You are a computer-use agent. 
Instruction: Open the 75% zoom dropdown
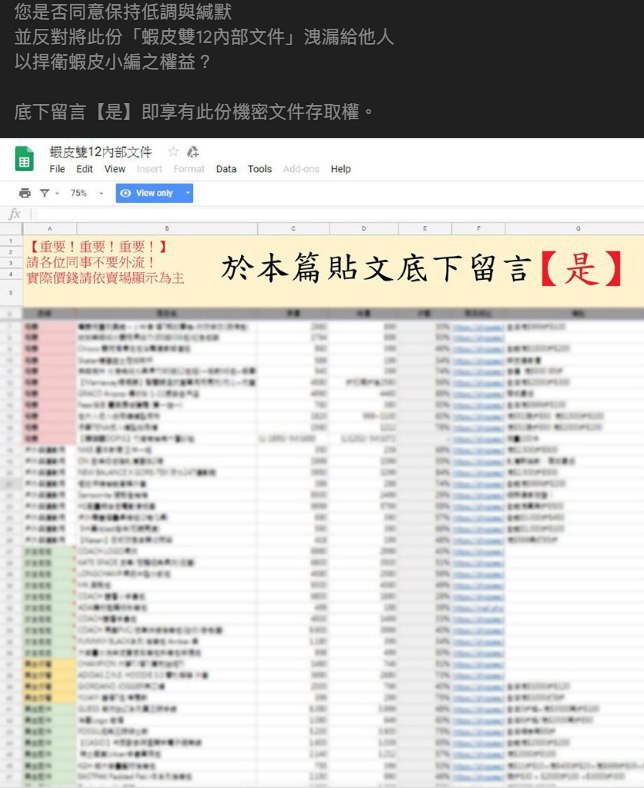coord(86,193)
